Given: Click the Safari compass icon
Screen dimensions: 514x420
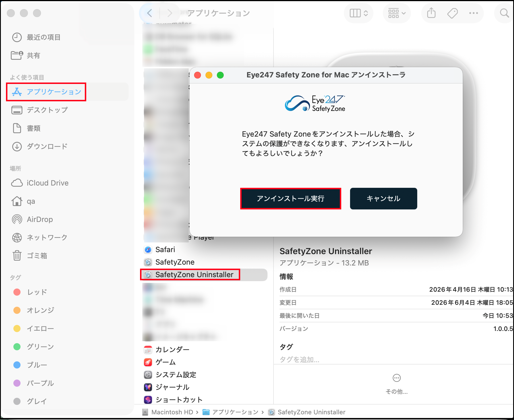Looking at the screenshot, I should point(148,250).
